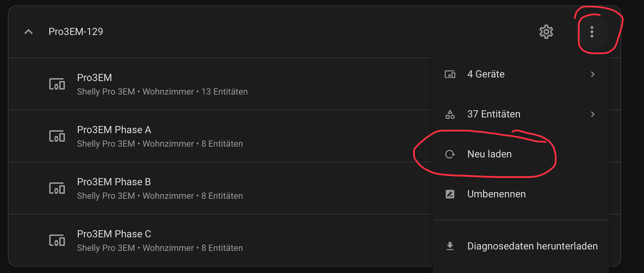
Task: Click the download icon for Diagnosedaten
Action: click(450, 246)
